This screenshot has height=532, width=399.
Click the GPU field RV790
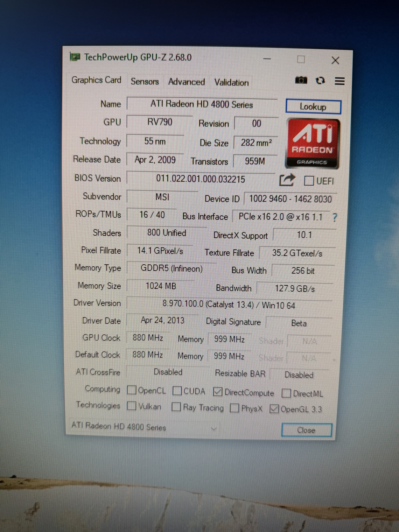click(x=160, y=122)
